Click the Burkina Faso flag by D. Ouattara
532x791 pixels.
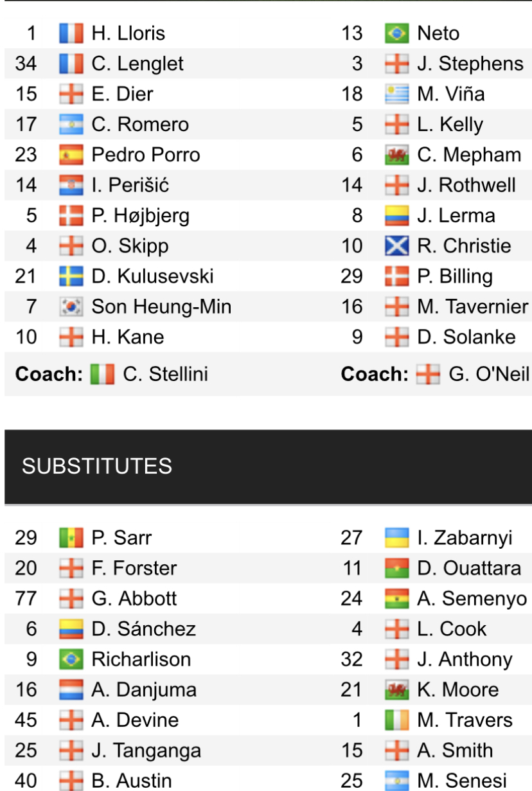[x=397, y=568]
